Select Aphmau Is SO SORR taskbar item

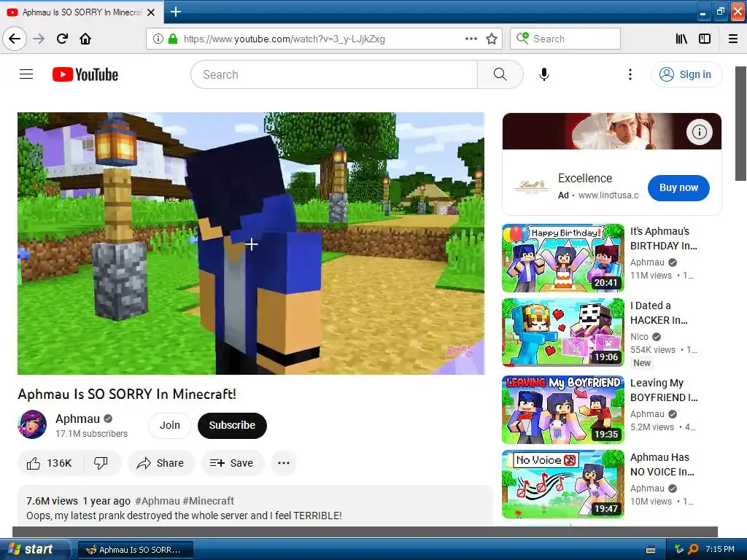pyautogui.click(x=135, y=550)
